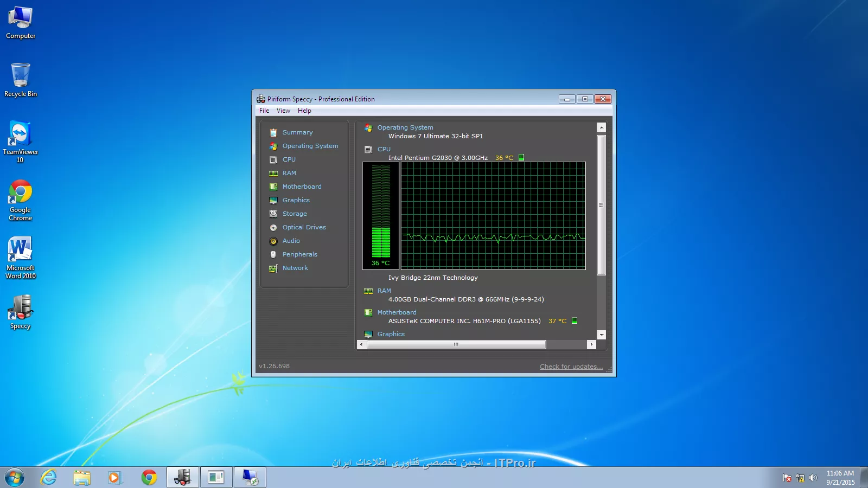Click the CPU section icon in summary pane
Viewport: 868px width, 488px height.
tap(368, 149)
